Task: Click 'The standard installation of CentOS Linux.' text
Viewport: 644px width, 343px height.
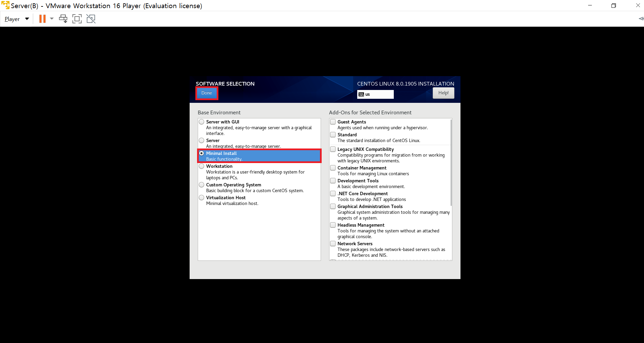Action: point(379,141)
